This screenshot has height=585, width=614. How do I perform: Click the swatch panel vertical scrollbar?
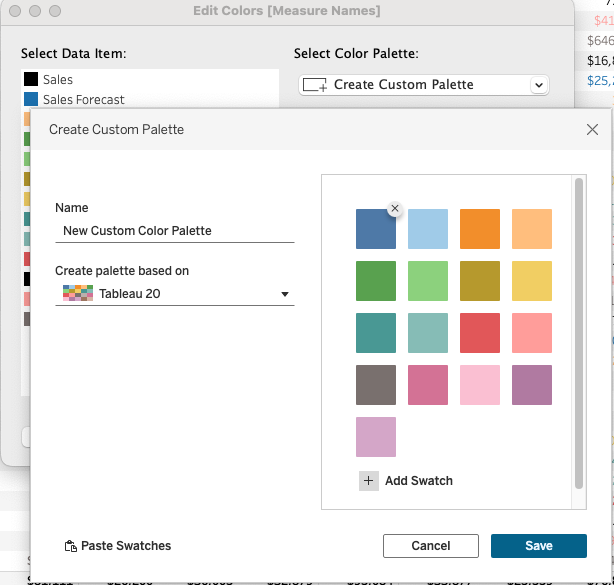(578, 330)
